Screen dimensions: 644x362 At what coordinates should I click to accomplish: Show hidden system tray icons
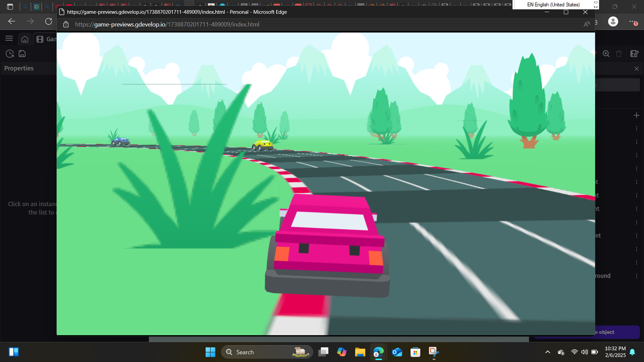click(x=548, y=352)
